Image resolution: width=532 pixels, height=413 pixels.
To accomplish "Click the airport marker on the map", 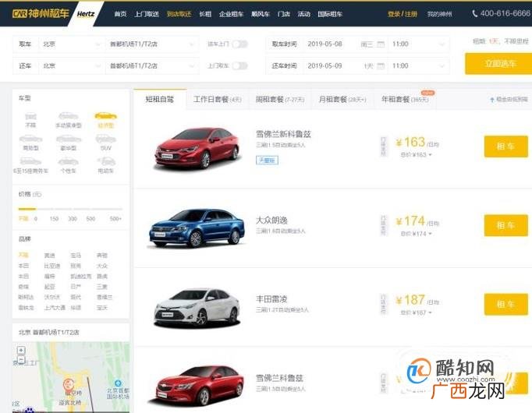I will 118,383.
